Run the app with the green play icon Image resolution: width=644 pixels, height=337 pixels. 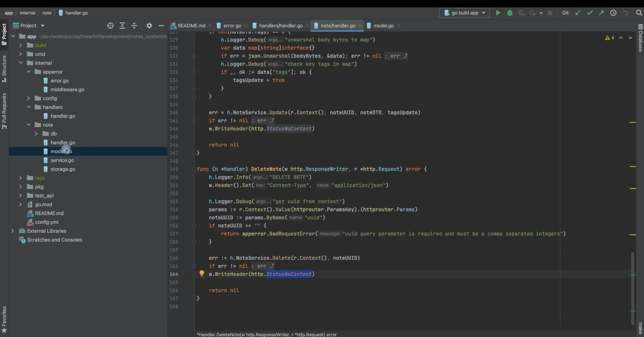click(x=498, y=13)
